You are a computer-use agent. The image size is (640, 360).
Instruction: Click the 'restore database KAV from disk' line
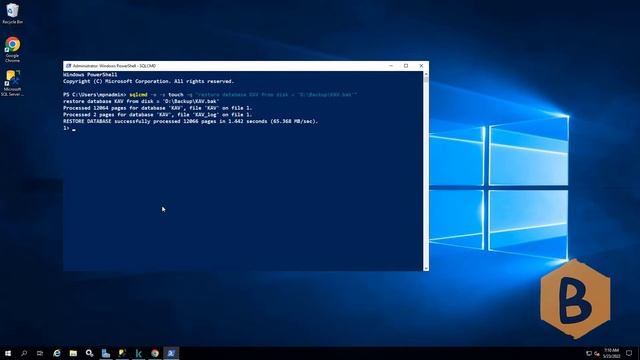coord(141,101)
